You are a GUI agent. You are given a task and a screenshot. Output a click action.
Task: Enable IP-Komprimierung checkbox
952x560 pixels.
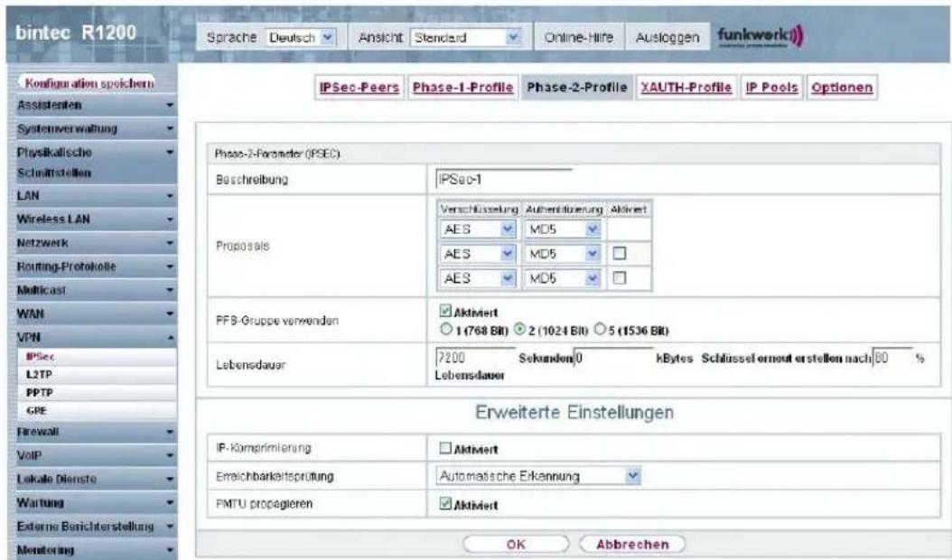click(x=445, y=448)
